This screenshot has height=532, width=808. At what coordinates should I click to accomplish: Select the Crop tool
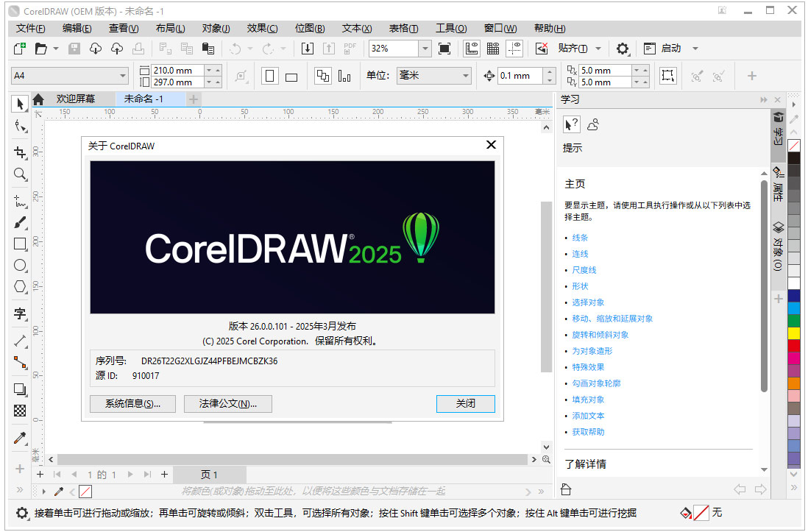coord(20,152)
